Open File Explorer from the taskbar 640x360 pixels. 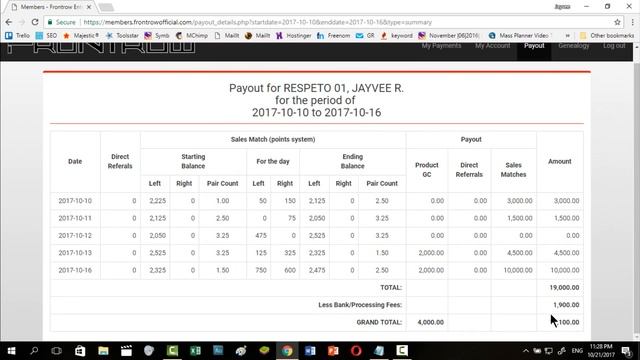pyautogui.click(x=103, y=351)
